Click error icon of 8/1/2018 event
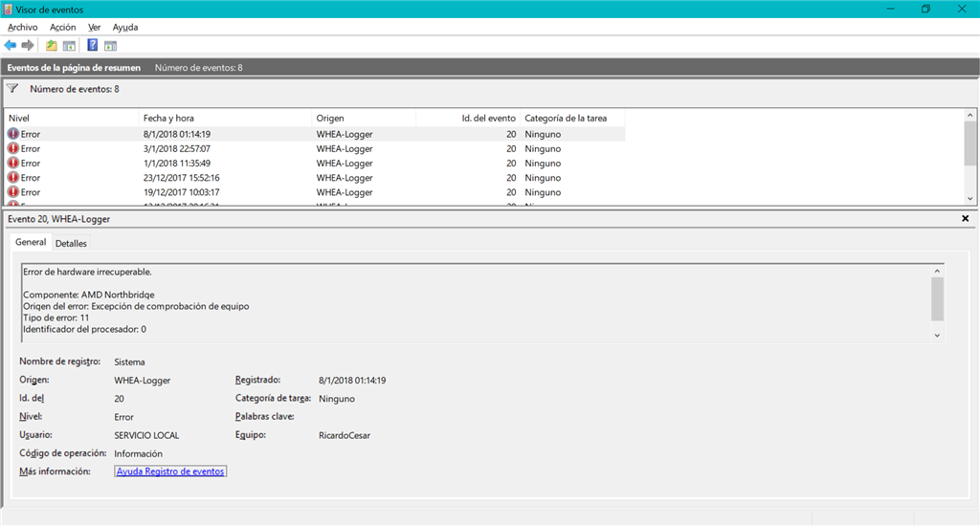Image resolution: width=980 pixels, height=526 pixels. pyautogui.click(x=13, y=134)
